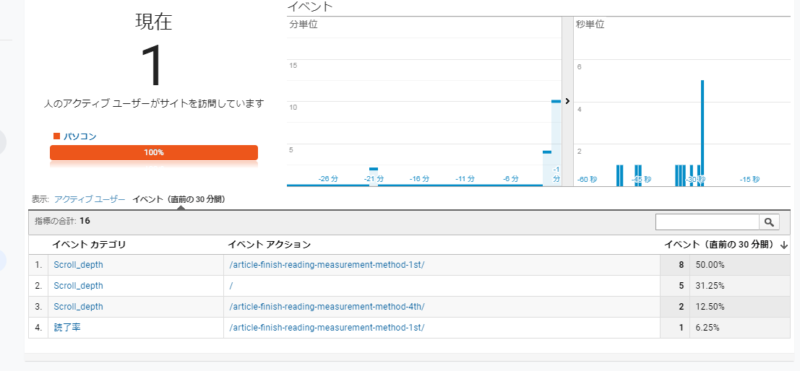The image size is (800, 371).
Task: Click the event count 5 cell
Action: pyautogui.click(x=675, y=286)
